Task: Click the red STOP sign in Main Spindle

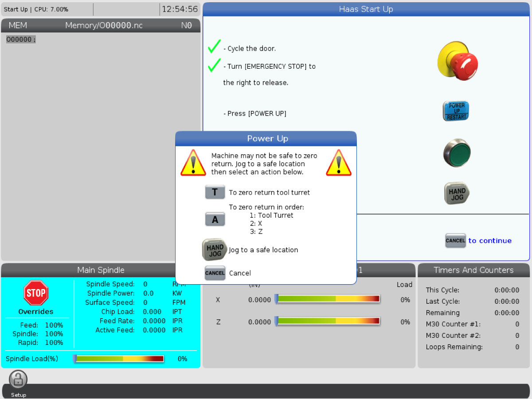Action: coord(36,293)
